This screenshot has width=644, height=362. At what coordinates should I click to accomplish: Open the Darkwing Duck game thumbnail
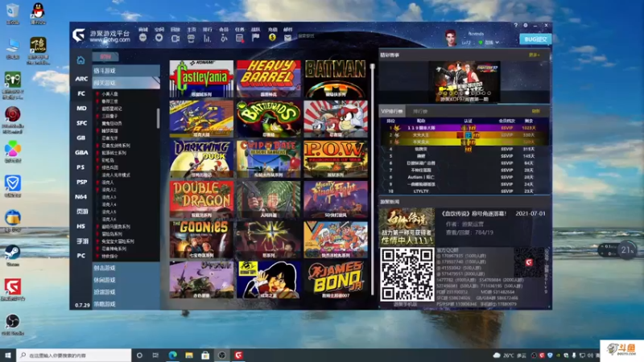202,159
